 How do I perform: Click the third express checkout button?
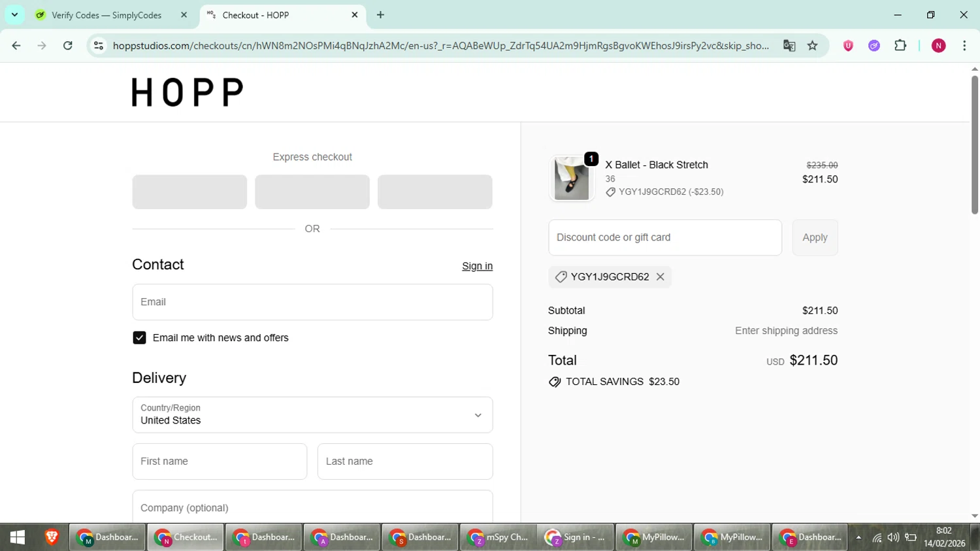click(x=435, y=192)
